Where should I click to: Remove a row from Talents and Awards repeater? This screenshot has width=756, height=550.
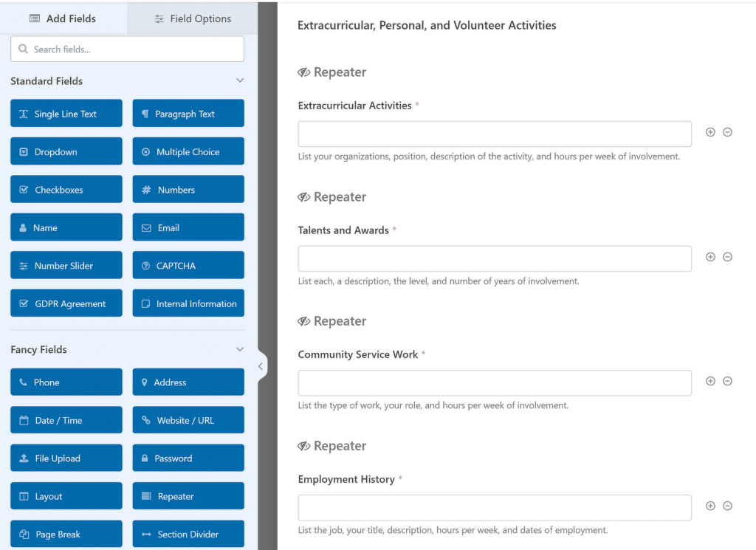tap(728, 256)
